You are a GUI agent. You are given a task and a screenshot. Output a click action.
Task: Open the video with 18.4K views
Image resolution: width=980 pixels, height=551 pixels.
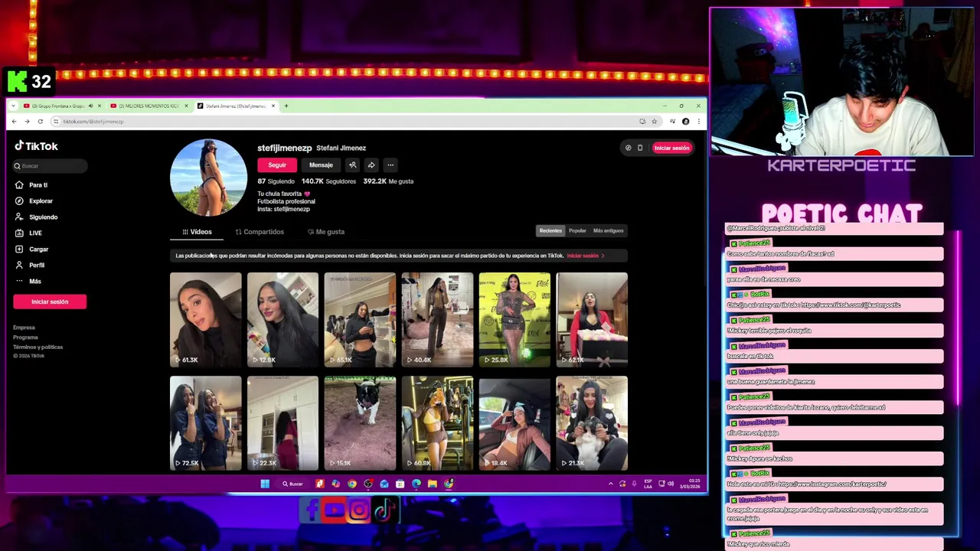pyautogui.click(x=514, y=422)
